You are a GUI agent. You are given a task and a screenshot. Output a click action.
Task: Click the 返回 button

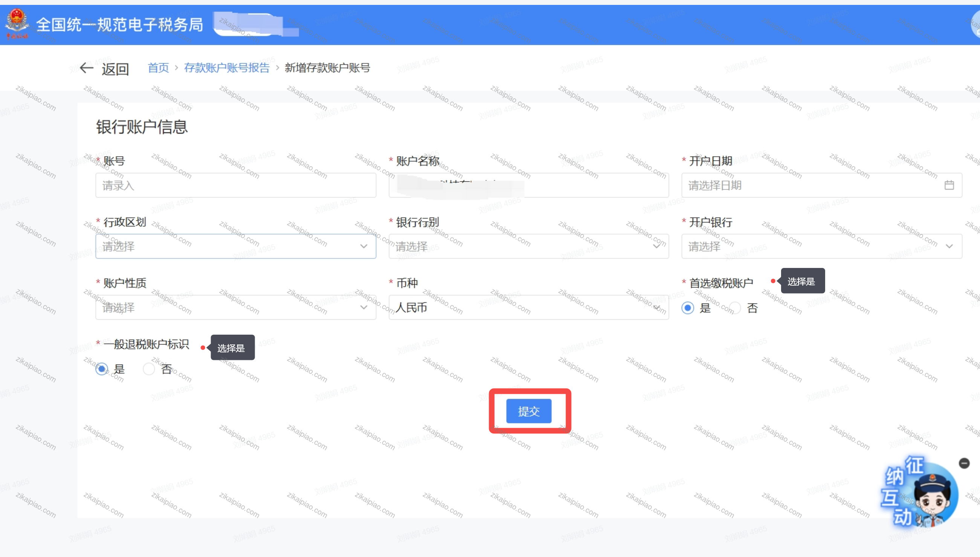click(115, 69)
